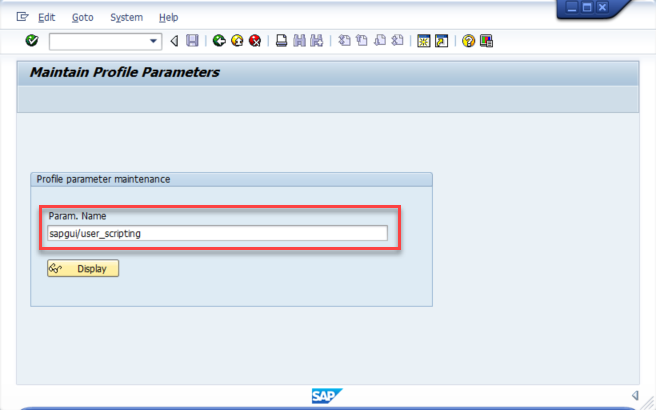Click the Find binoculars icon
Screen dimensions: 656x410
point(299,41)
